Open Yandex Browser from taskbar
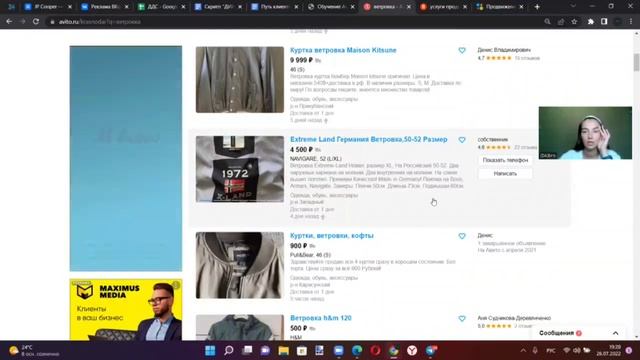The height and width of the screenshot is (360, 640). [x=412, y=351]
